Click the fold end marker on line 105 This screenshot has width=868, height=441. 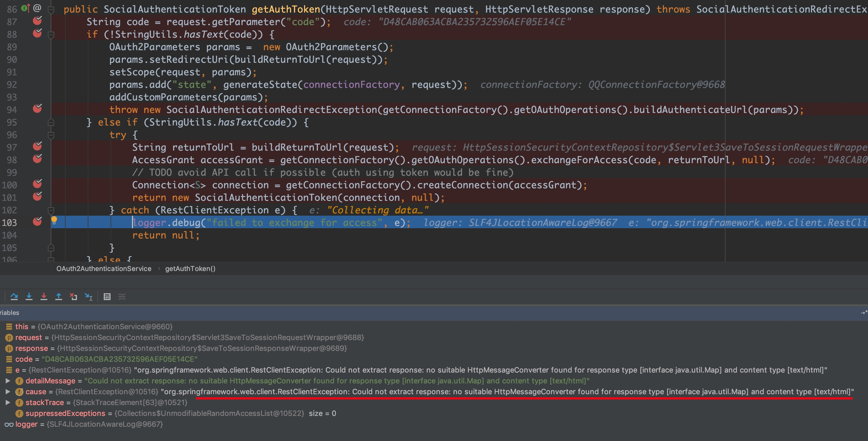[51, 248]
